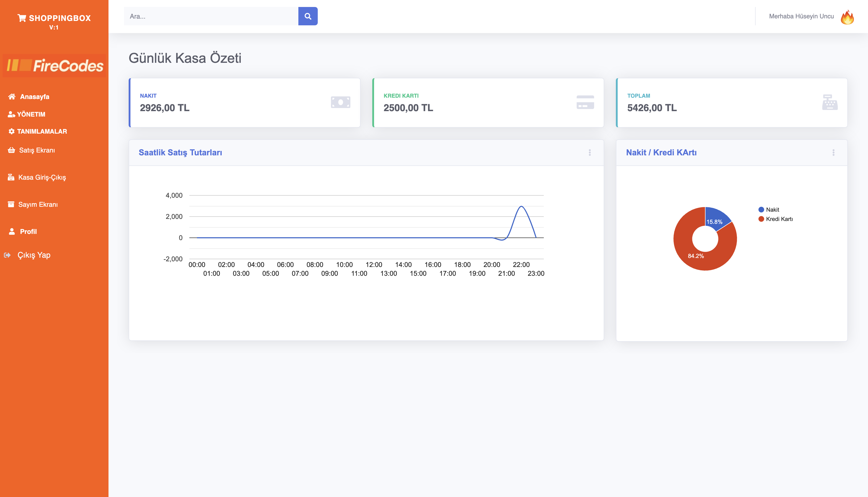
Task: Go to Kasa Giriş-Çıkış page
Action: pos(42,177)
